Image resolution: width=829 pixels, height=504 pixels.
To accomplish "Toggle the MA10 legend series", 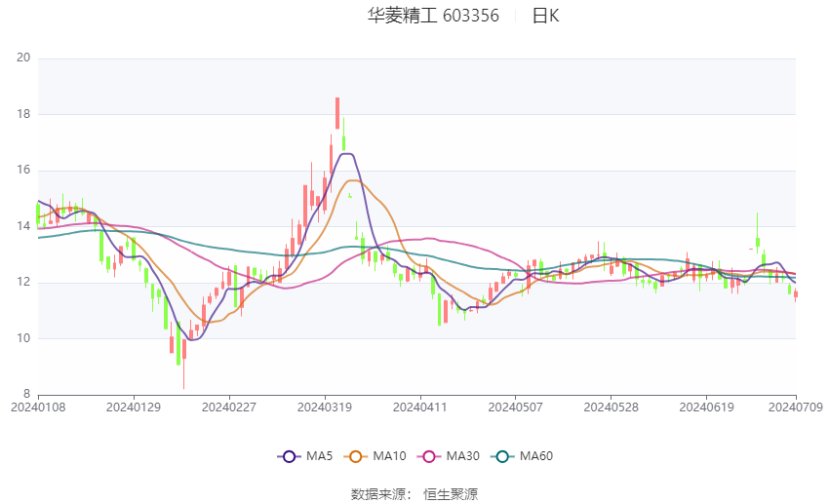I will tap(375, 456).
